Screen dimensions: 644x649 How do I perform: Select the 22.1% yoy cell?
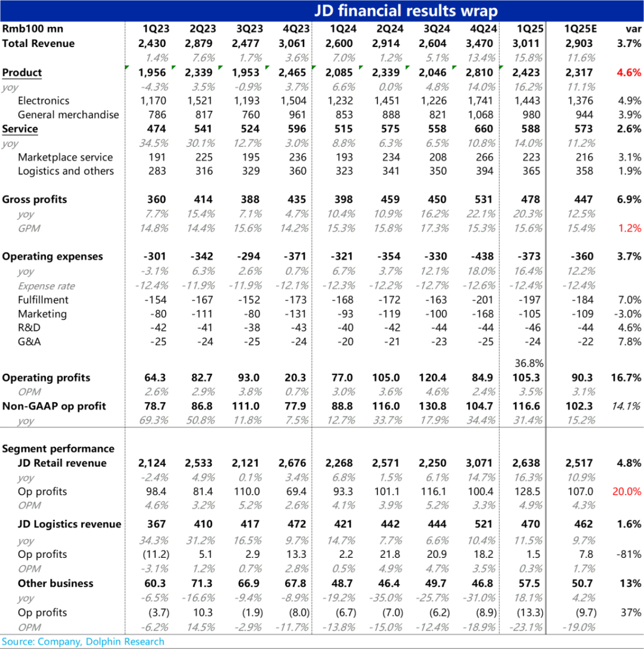click(484, 214)
